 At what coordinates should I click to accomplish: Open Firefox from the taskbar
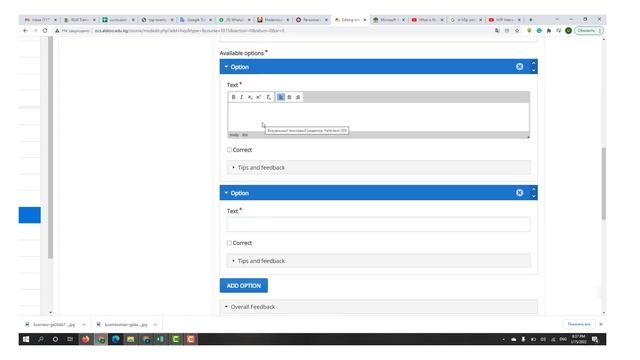(86, 339)
